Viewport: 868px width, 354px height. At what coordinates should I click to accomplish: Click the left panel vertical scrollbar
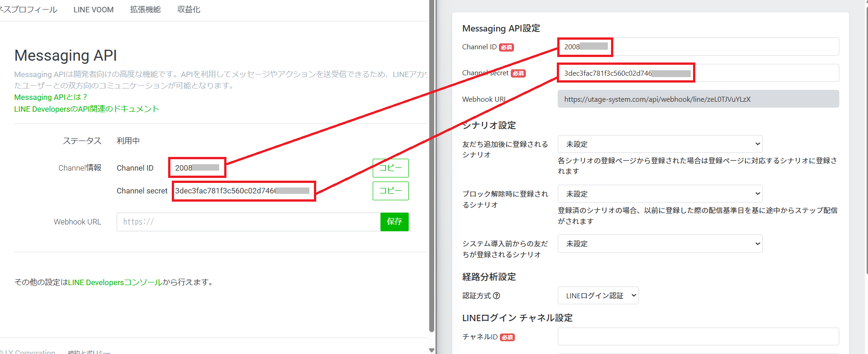pos(431,164)
